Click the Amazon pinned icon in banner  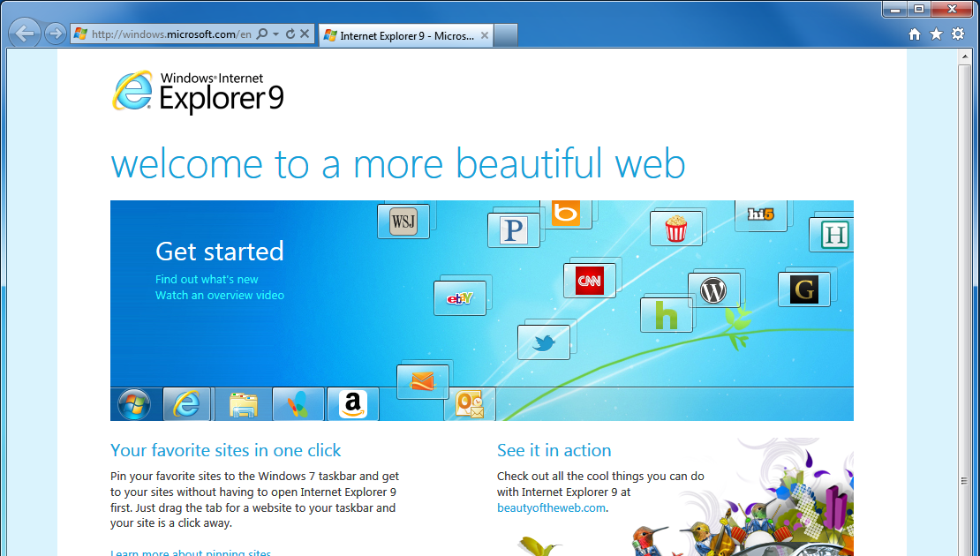click(x=353, y=404)
